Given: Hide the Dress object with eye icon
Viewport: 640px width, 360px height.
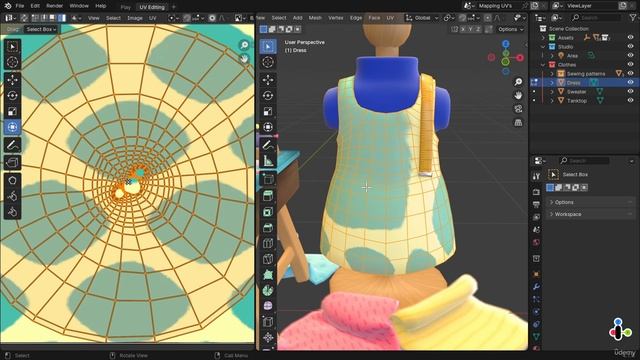Looking at the screenshot, I should (x=630, y=82).
